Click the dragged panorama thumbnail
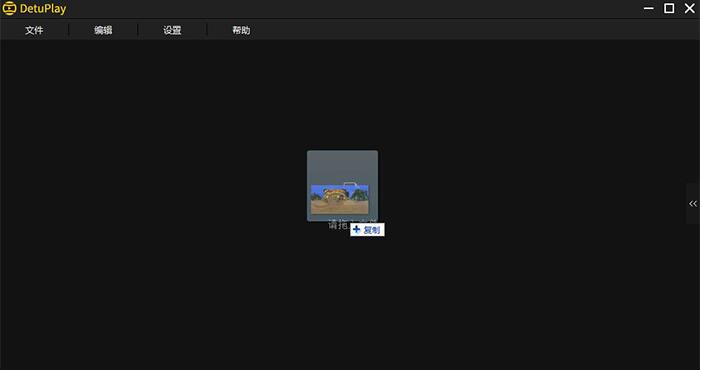 (340, 199)
